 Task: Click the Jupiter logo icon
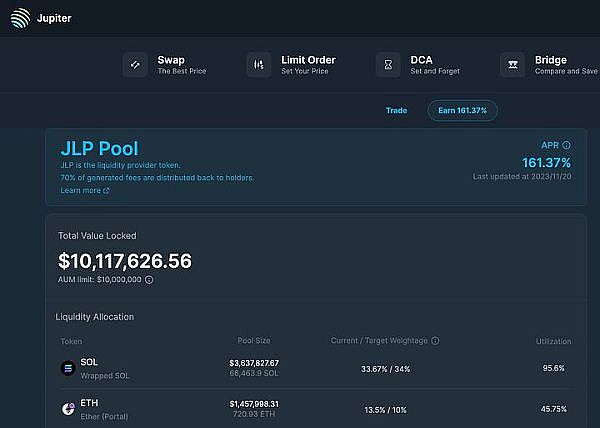click(20, 18)
